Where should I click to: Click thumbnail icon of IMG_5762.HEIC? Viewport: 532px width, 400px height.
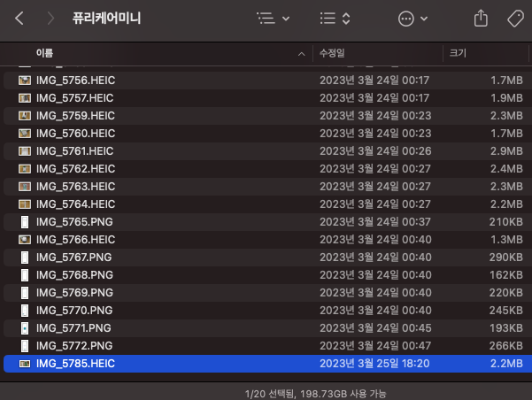coord(25,169)
